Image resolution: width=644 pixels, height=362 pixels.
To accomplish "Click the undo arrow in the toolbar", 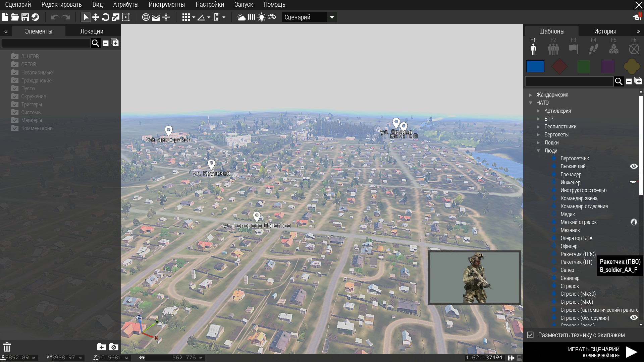I will pyautogui.click(x=55, y=17).
